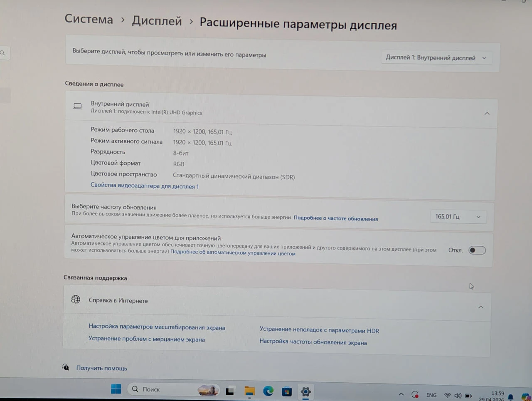Click the Режим активного сигнала label
This screenshot has height=401, width=532.
tap(126, 141)
